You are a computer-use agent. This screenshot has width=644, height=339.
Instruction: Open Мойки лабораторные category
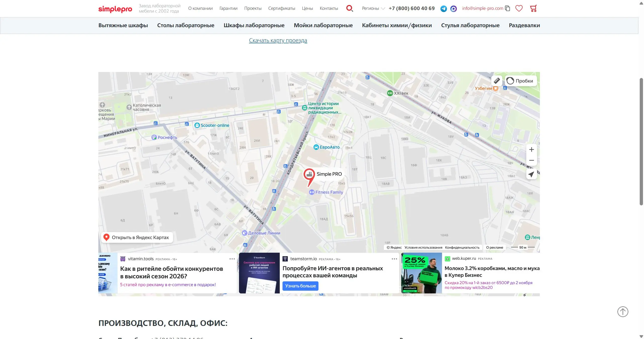tap(323, 25)
